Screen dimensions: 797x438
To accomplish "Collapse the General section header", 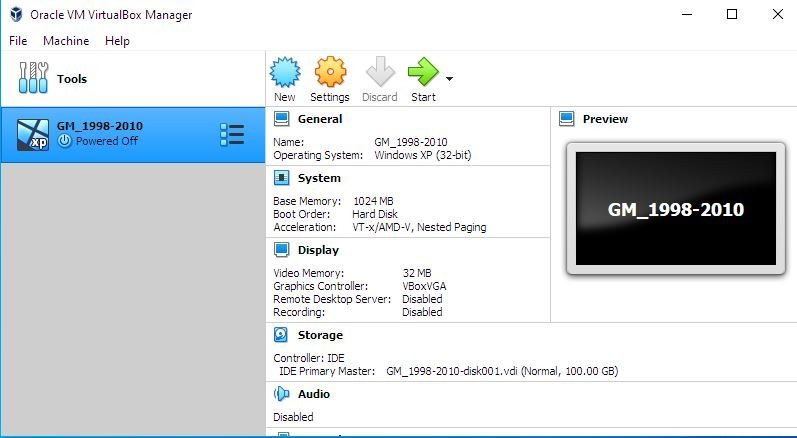I will coord(319,119).
